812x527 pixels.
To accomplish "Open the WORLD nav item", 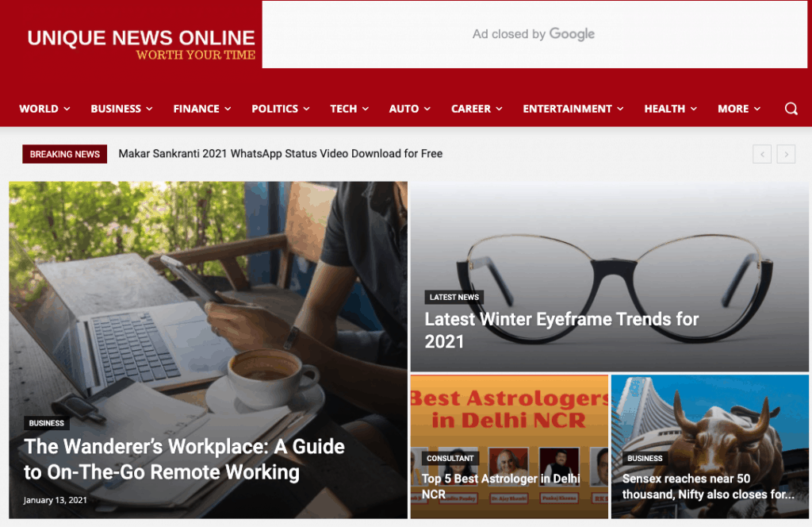I will point(39,109).
